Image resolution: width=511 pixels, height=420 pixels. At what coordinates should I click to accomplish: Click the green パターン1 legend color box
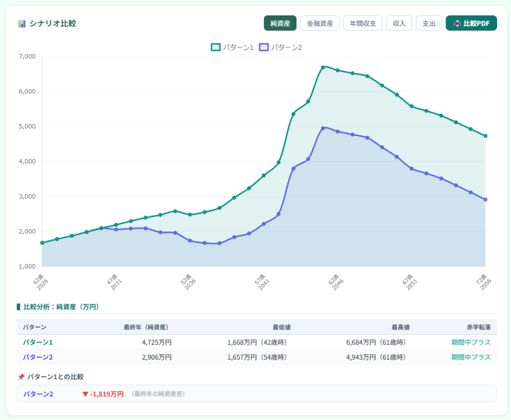tap(216, 47)
